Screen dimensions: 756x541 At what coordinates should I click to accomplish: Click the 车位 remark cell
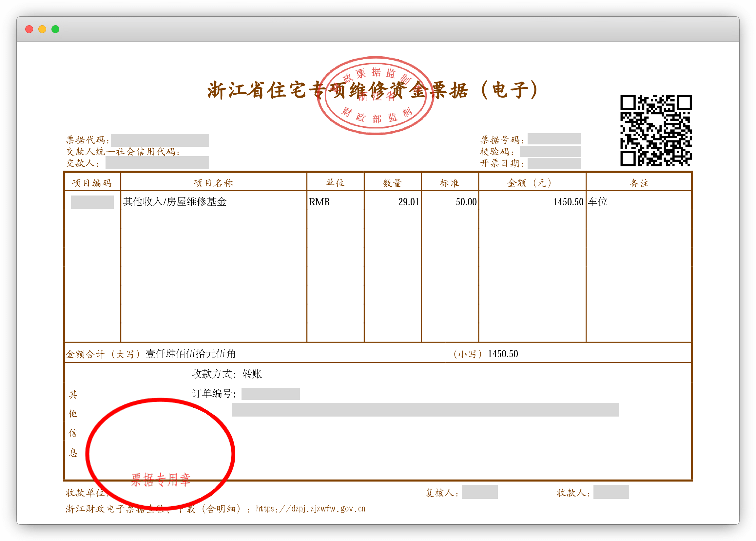[598, 201]
